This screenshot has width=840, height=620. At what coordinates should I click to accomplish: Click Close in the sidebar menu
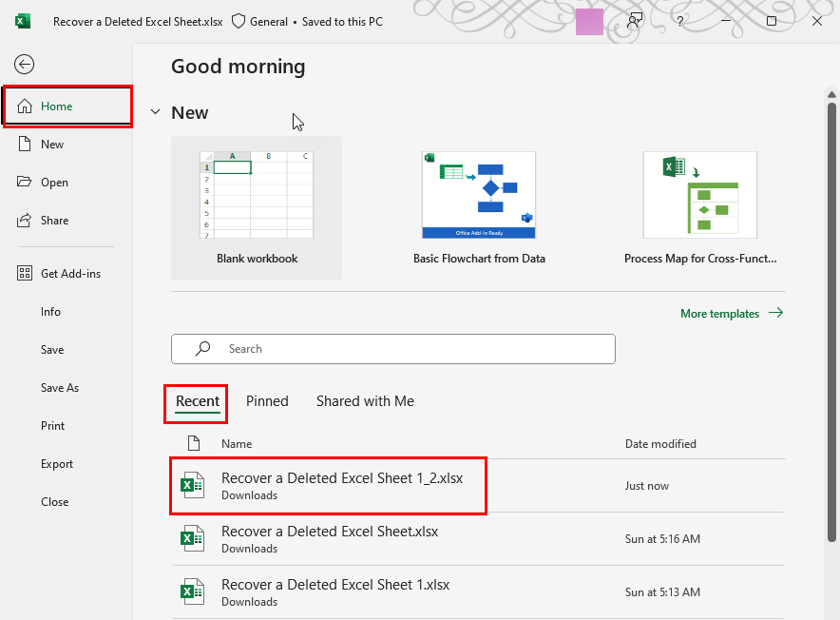(x=55, y=502)
